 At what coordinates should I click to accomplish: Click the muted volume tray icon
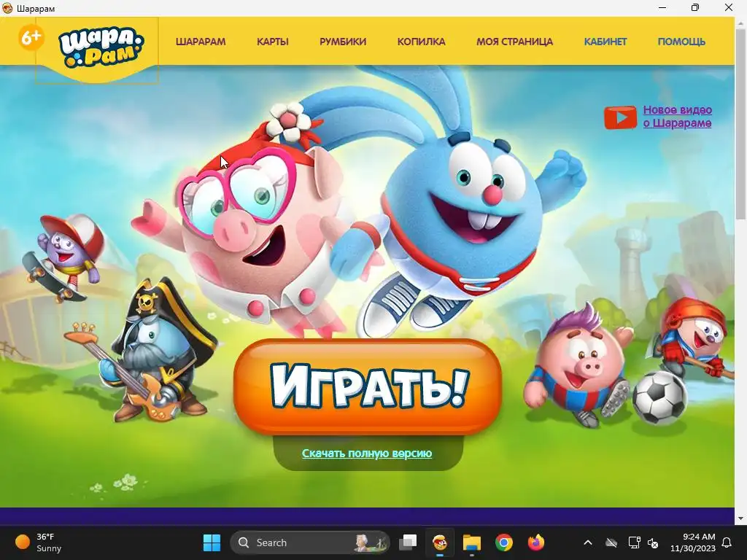pyautogui.click(x=653, y=542)
